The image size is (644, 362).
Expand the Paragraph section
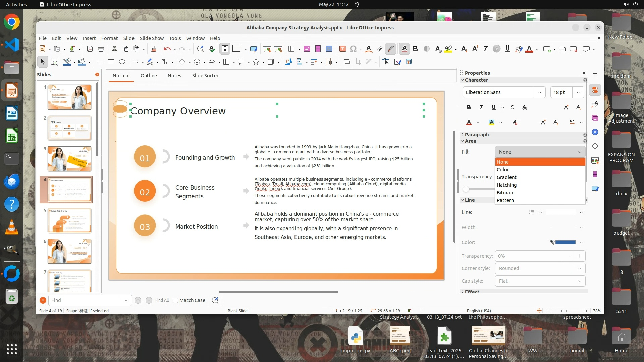tap(476, 134)
